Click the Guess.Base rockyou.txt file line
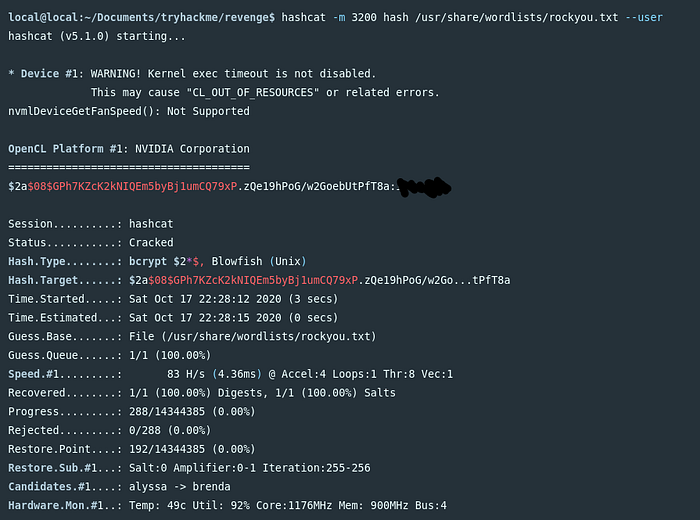700x520 pixels. (x=191, y=336)
